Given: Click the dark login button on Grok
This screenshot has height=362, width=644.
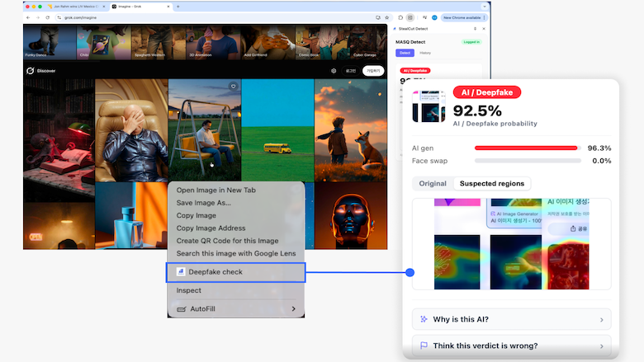Looking at the screenshot, I should click(350, 71).
